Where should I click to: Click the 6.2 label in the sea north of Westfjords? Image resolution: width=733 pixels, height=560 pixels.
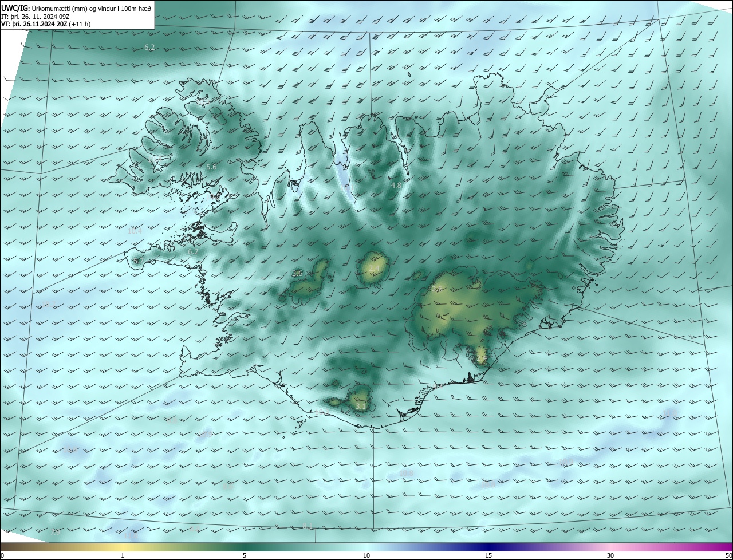149,48
